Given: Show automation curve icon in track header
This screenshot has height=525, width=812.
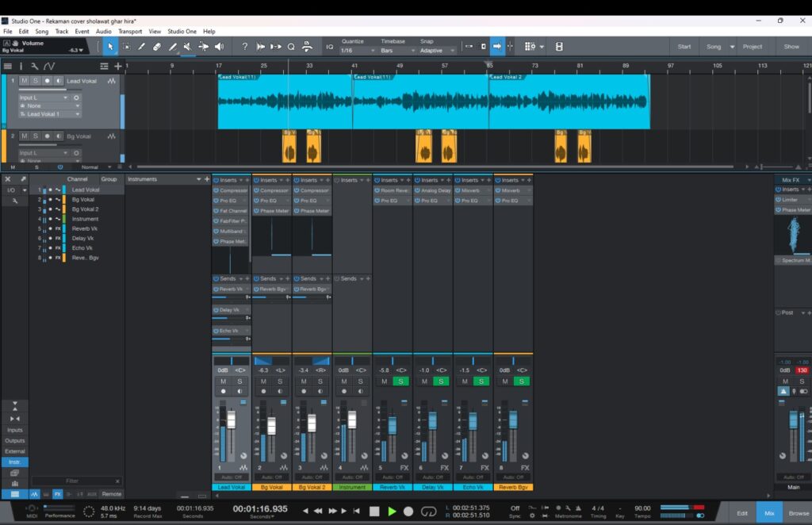Looking at the screenshot, I should pos(49,67).
